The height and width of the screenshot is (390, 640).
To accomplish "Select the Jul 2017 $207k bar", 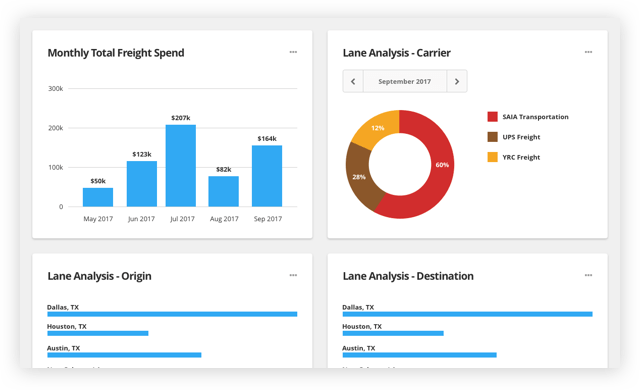I will [180, 166].
